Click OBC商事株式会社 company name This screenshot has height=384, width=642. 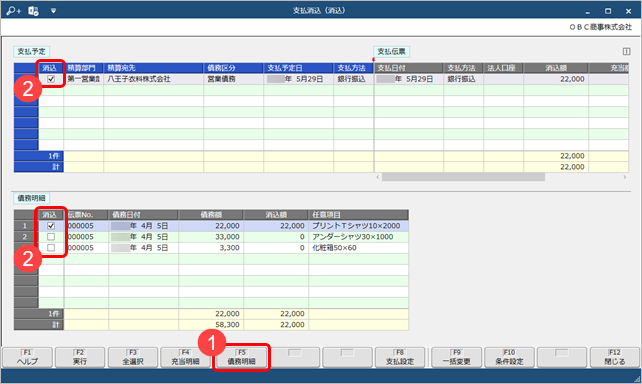(x=601, y=27)
